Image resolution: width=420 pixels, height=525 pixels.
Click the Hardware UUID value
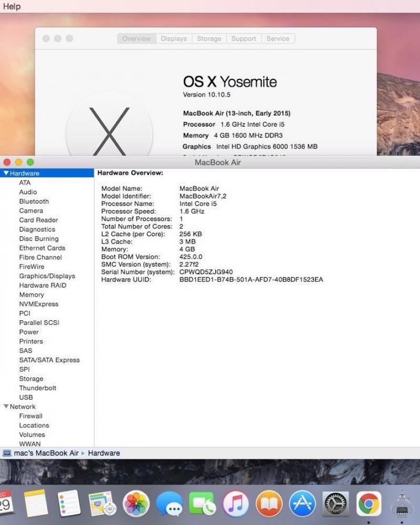[251, 280]
